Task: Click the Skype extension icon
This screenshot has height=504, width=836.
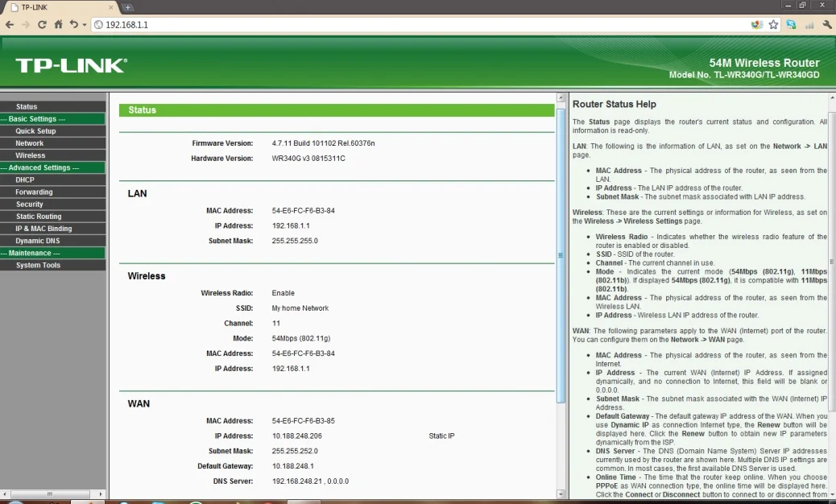Action: (x=791, y=25)
